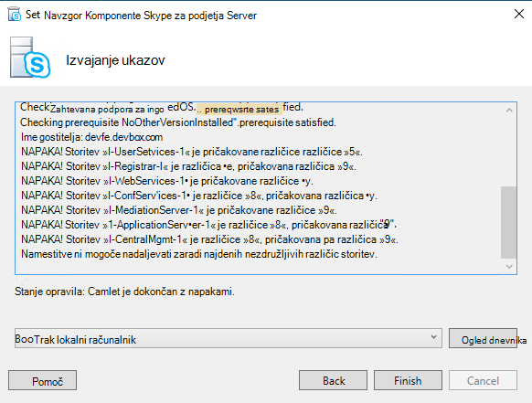Click the Ogled dnevnika button
Image resolution: width=532 pixels, height=403 pixels.
(x=483, y=338)
